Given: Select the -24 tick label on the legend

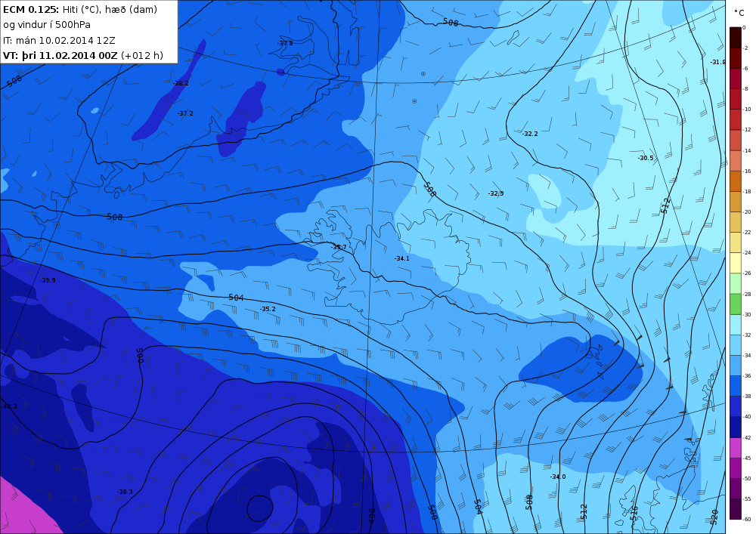Looking at the screenshot, I should click(747, 253).
